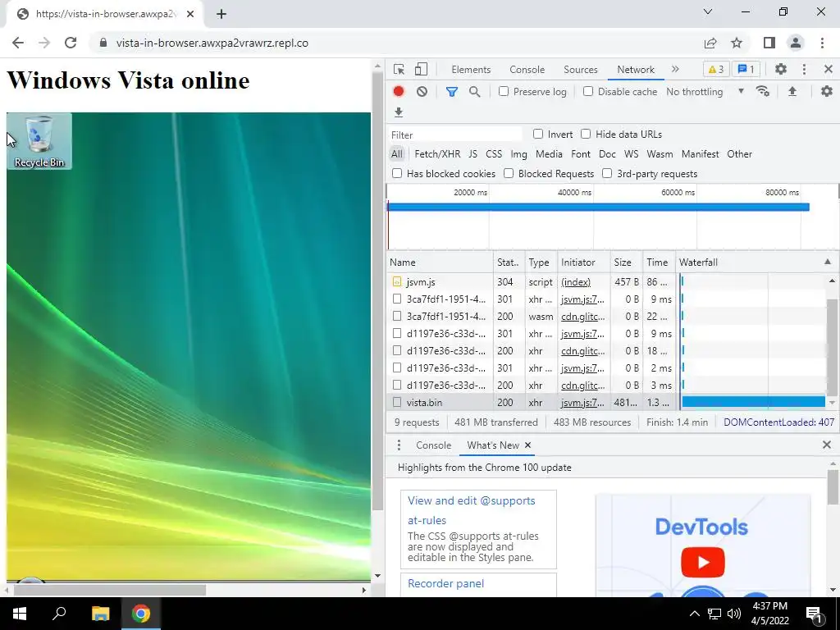The image size is (840, 630).
Task: Open a new browser tab
Action: [221, 14]
